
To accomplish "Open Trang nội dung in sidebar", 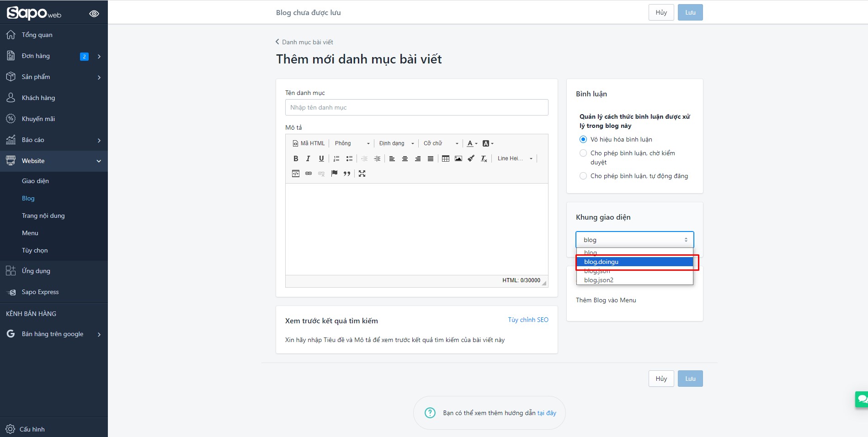I will pos(43,216).
